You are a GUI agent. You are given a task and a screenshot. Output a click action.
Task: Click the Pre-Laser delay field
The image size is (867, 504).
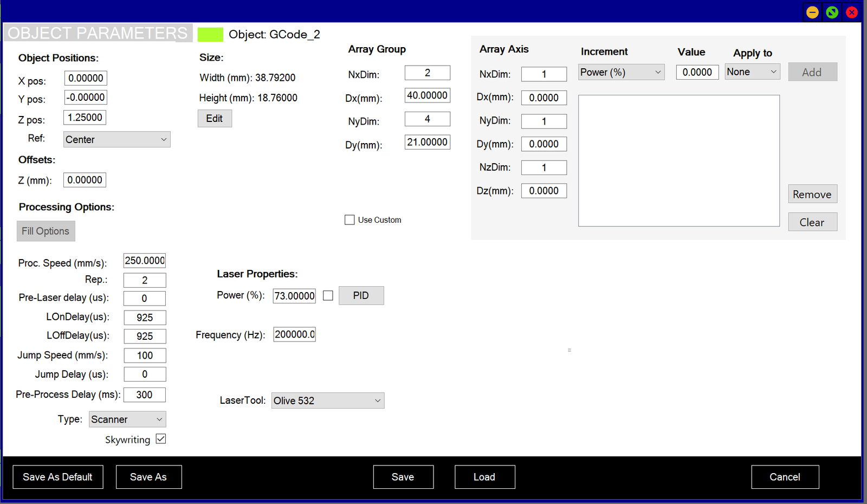(145, 299)
